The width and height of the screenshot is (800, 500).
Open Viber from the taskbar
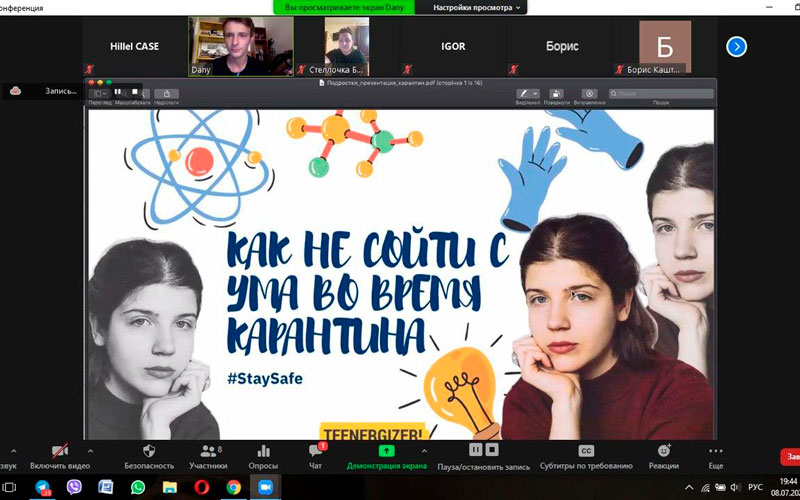pyautogui.click(x=74, y=487)
